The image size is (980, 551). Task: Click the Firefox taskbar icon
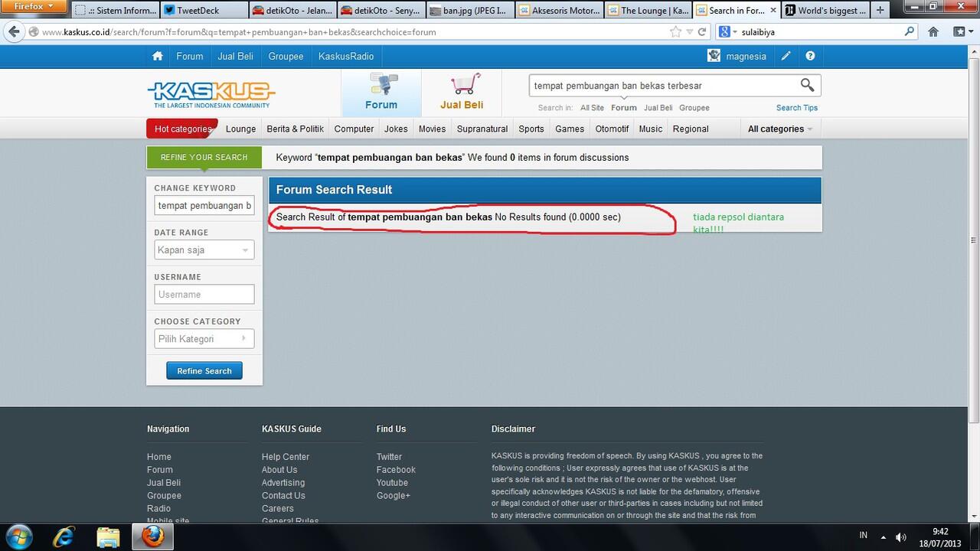pos(152,536)
